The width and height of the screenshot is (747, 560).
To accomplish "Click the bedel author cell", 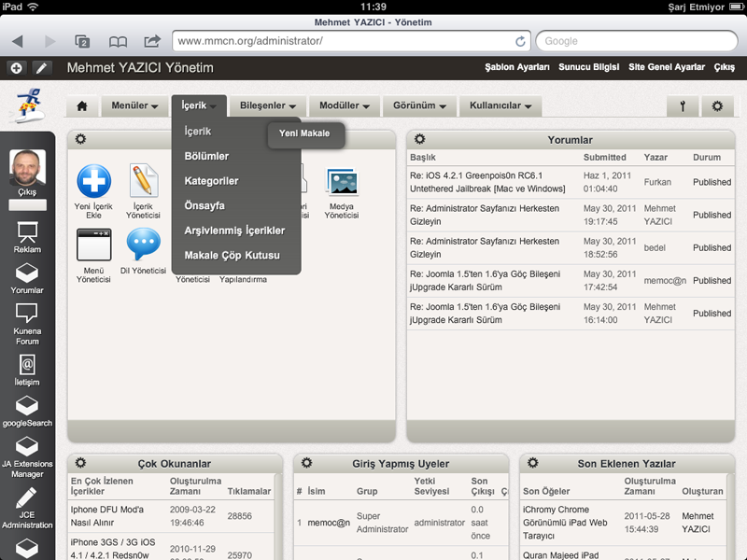I will 655,248.
